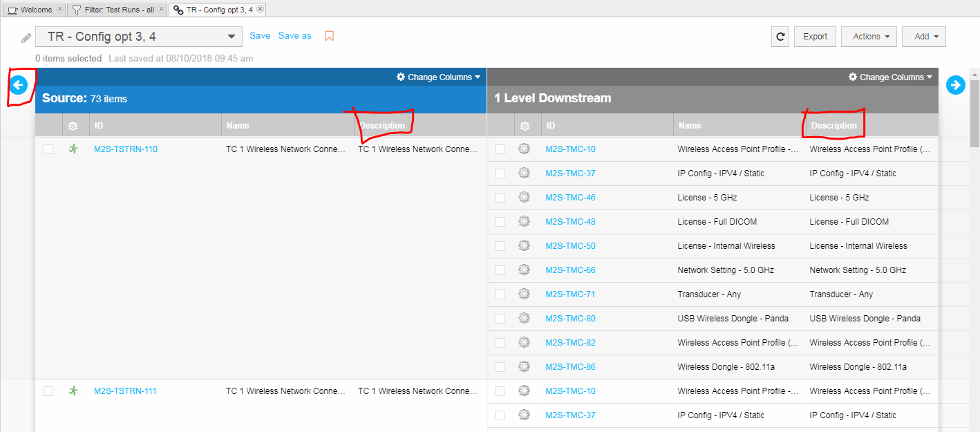This screenshot has height=432, width=980.
Task: Click the funnel icon on Filter tab
Action: point(77,10)
